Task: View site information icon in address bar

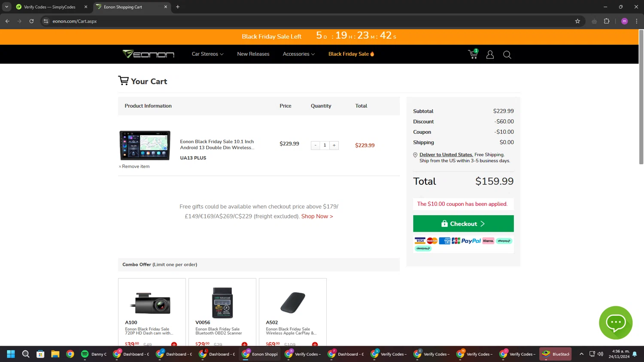Action: click(46, 21)
